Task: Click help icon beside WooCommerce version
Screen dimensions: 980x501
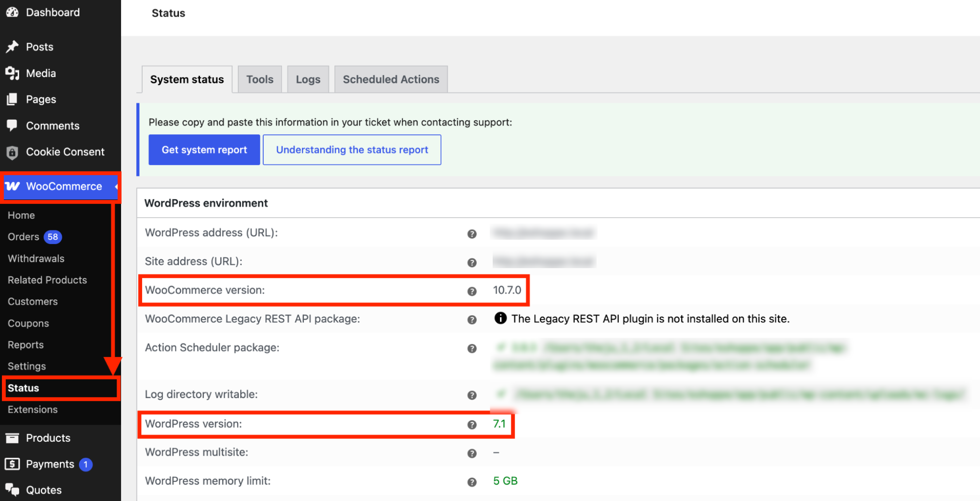Action: tap(472, 291)
